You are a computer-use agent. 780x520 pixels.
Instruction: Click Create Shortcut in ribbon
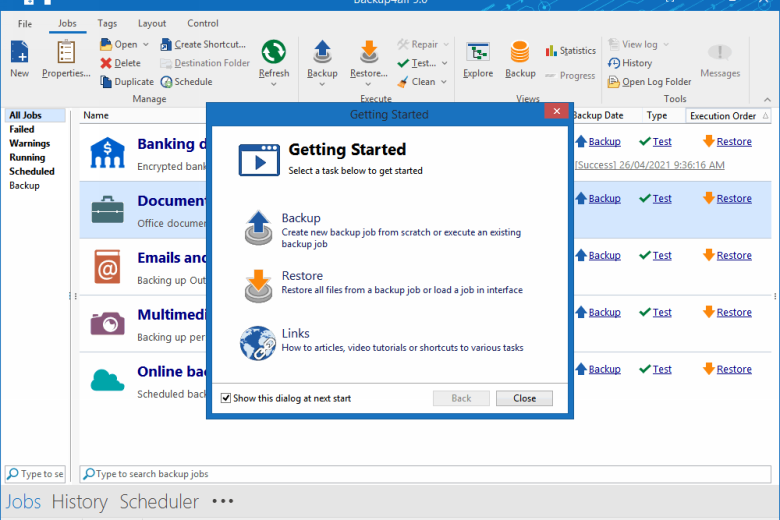[x=203, y=44]
